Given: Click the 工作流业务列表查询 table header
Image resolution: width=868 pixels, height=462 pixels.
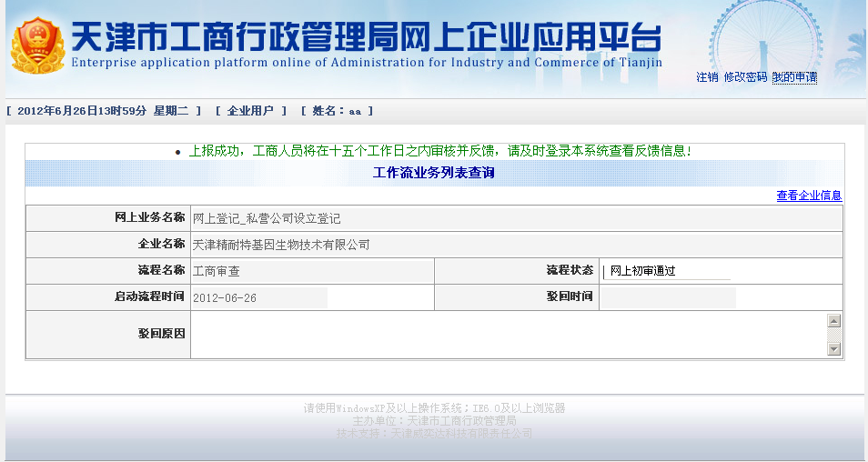Looking at the screenshot, I should pos(434,173).
